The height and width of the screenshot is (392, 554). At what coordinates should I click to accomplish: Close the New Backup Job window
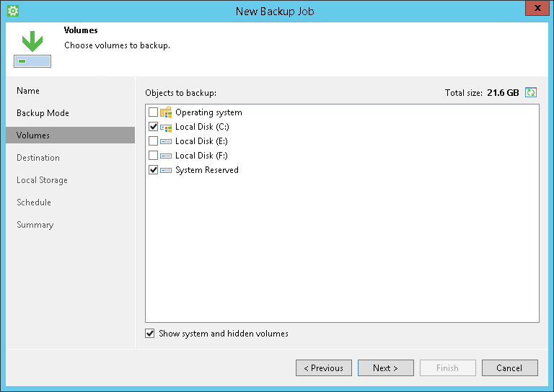click(537, 8)
